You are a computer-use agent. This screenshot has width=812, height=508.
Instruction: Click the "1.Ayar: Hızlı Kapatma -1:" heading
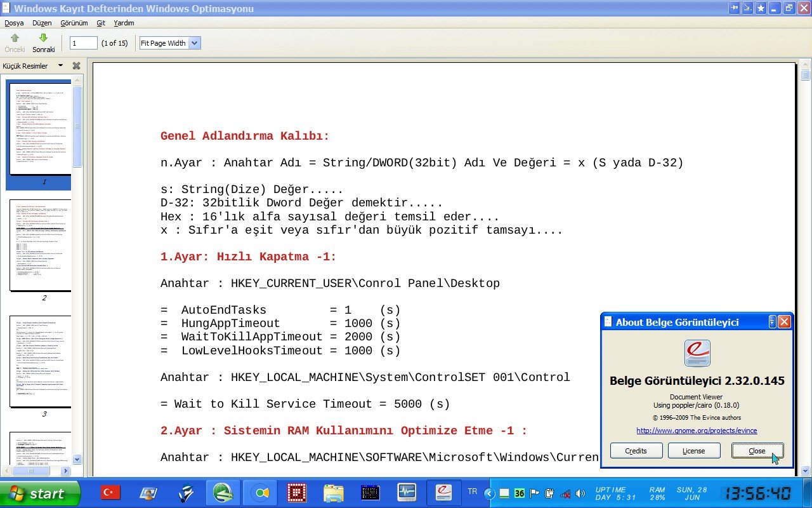pos(249,257)
